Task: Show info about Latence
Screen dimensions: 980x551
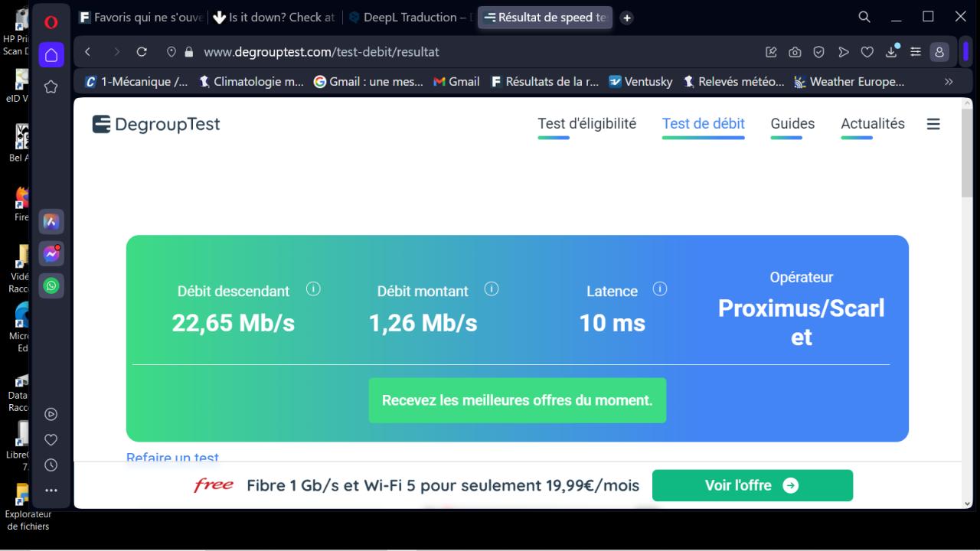Action: click(x=660, y=289)
